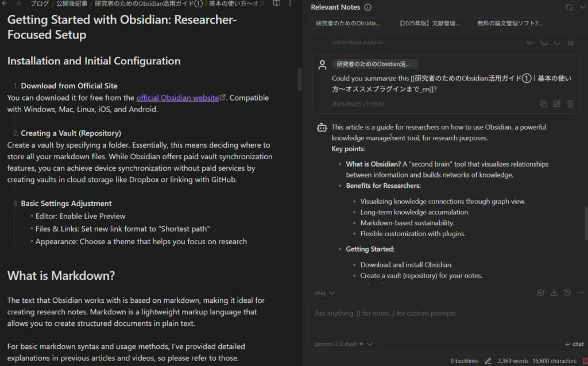The width and height of the screenshot is (588, 366).
Task: Toggle editing mode pencil in status bar
Action: coord(488,361)
